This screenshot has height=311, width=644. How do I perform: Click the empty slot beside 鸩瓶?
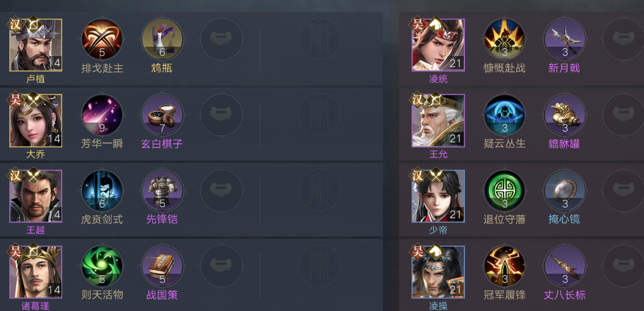pyautogui.click(x=221, y=39)
